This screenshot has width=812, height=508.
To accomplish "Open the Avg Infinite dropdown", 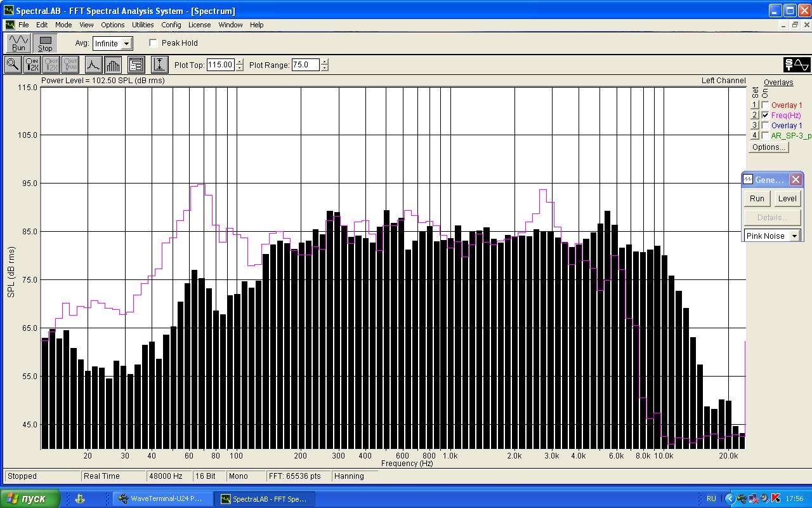I will pyautogui.click(x=127, y=44).
